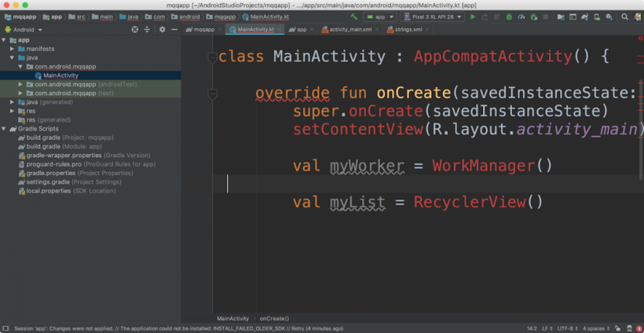Open the profiler using the gauge icon
Screen dimensions: 644x333
(521, 16)
